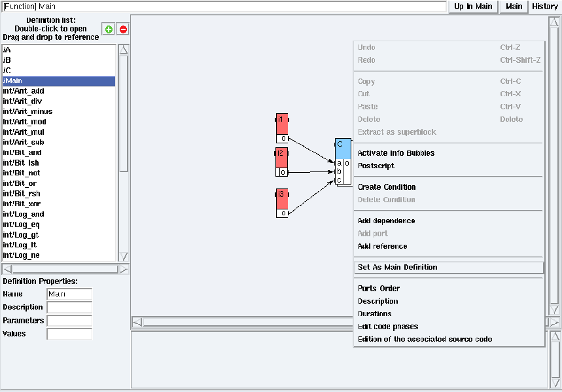Click the Parameters input field
Image resolution: width=562 pixels, height=392 pixels.
click(69, 321)
